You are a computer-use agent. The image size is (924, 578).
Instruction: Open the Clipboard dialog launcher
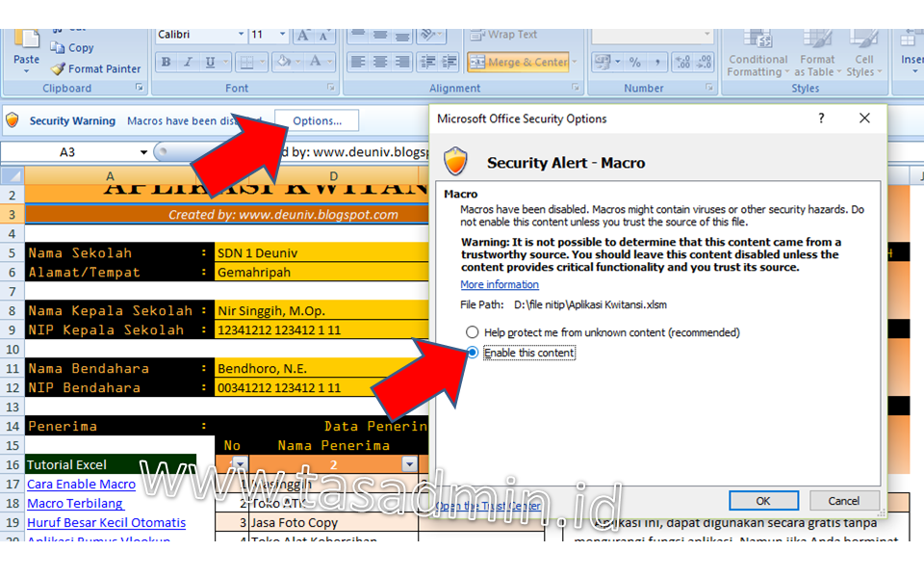point(140,88)
